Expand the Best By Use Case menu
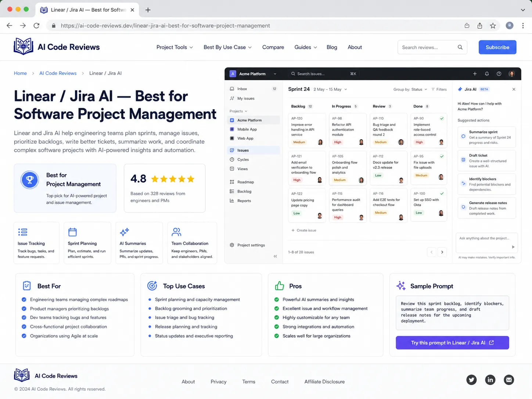532x399 pixels. (x=227, y=47)
